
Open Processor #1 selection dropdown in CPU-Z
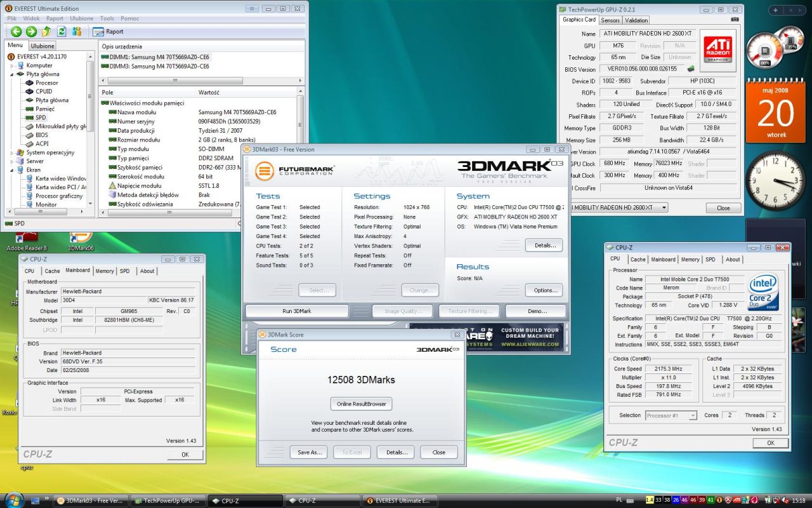(692, 415)
